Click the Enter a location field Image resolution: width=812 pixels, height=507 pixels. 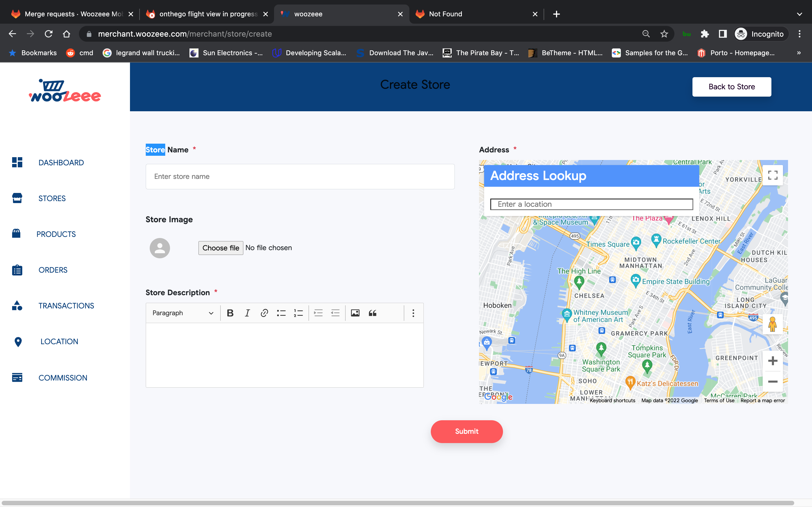[591, 204]
